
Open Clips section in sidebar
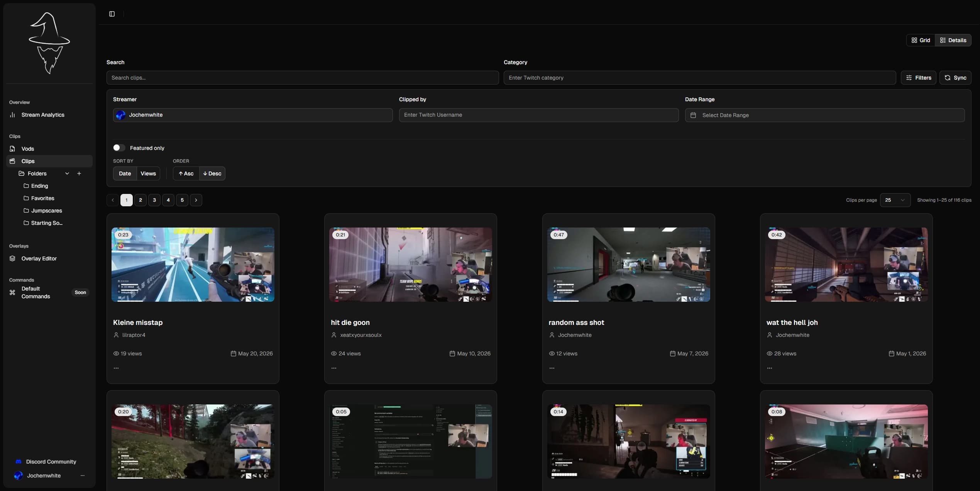point(49,161)
